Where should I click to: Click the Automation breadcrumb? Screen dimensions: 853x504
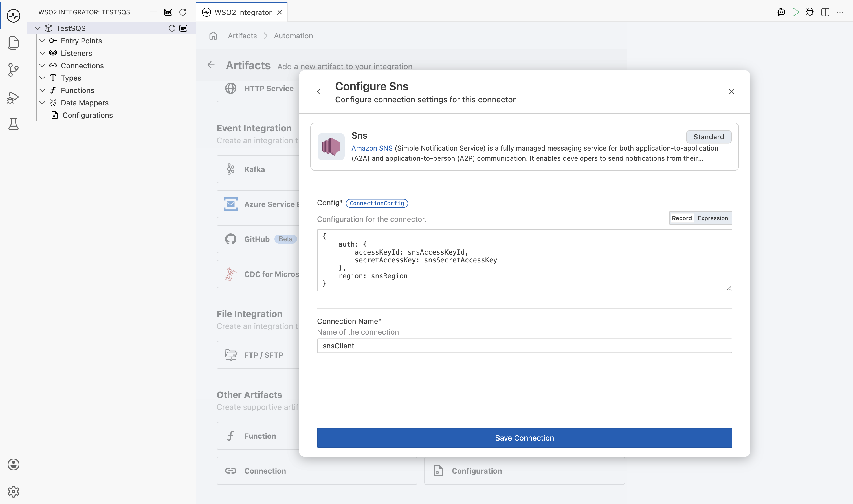tap(293, 36)
